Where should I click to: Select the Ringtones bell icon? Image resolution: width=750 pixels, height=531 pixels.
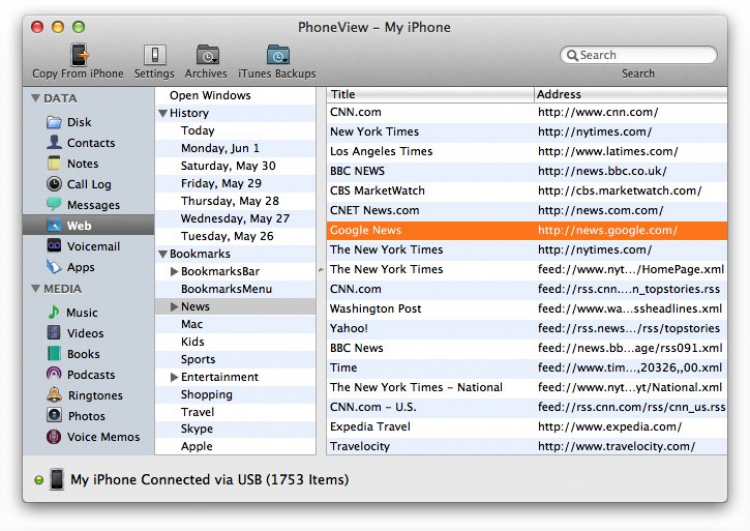coord(54,394)
